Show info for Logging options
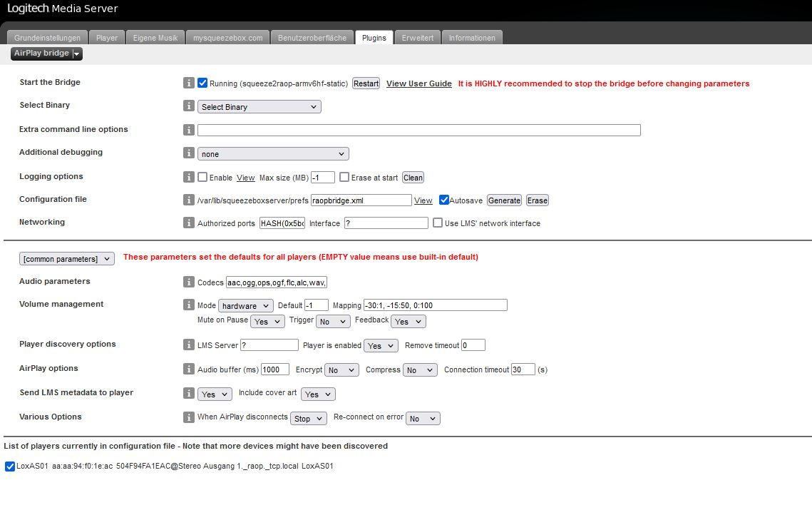This screenshot has width=812, height=530. [x=188, y=177]
